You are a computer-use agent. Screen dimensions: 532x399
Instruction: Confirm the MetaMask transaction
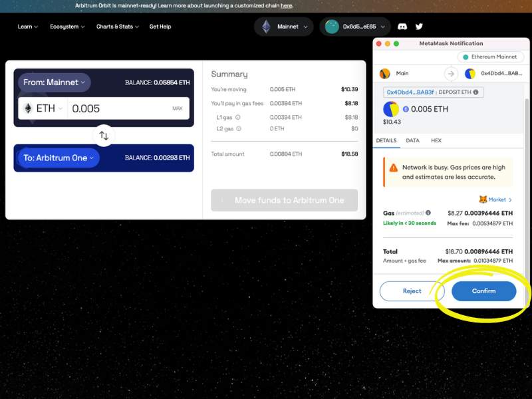[484, 291]
